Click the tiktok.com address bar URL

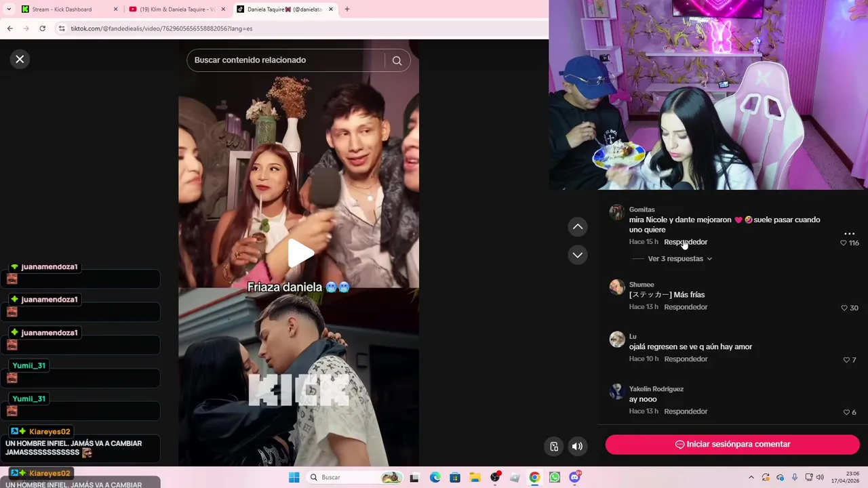tap(161, 28)
